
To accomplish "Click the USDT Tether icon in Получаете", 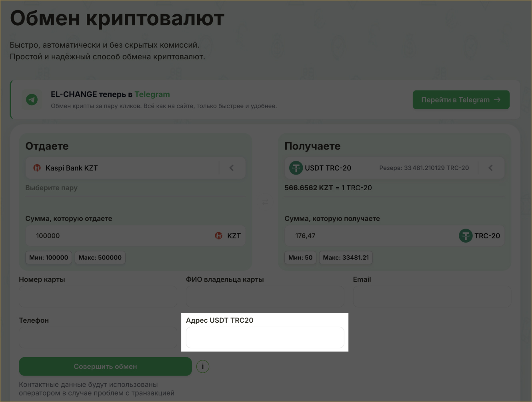I will click(296, 168).
